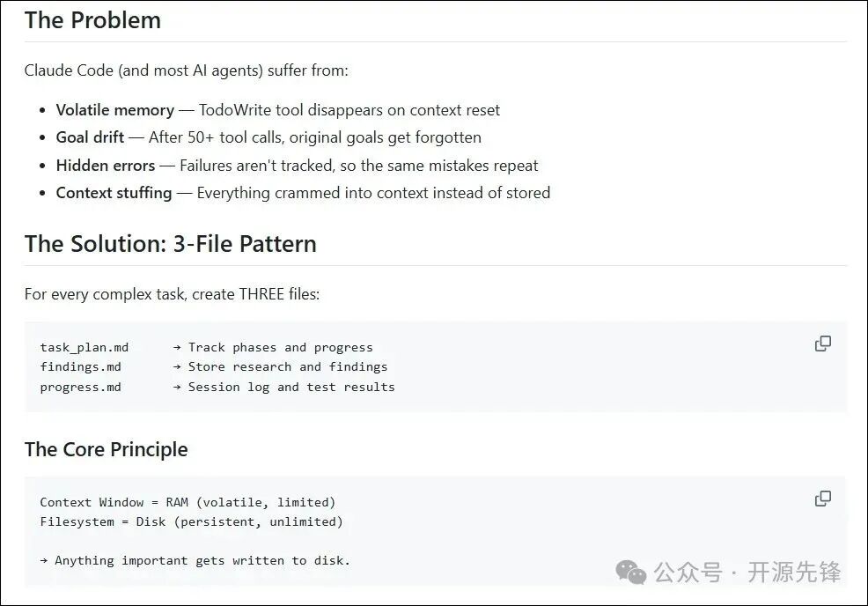Click the bold "Goal drift" bullet text

pyautogui.click(x=90, y=137)
